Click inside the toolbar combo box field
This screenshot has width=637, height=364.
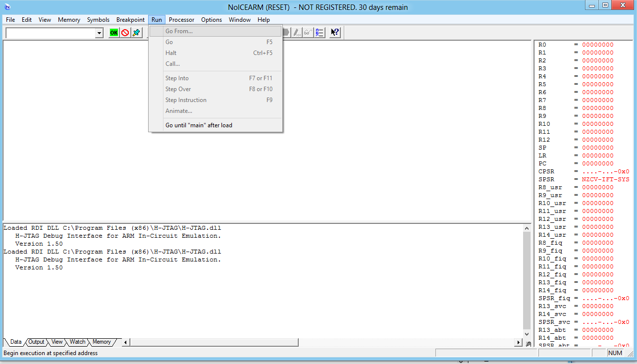(x=50, y=33)
